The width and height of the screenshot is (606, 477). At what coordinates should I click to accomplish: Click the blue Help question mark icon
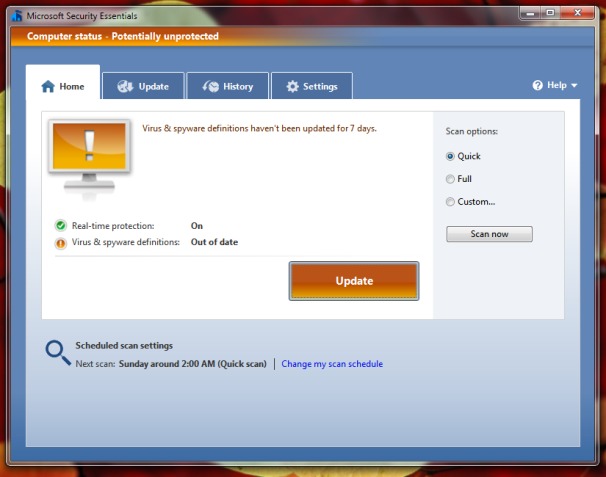[x=538, y=86]
